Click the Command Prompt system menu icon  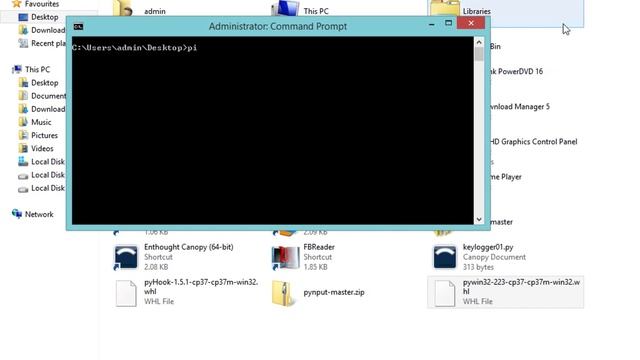(78, 27)
